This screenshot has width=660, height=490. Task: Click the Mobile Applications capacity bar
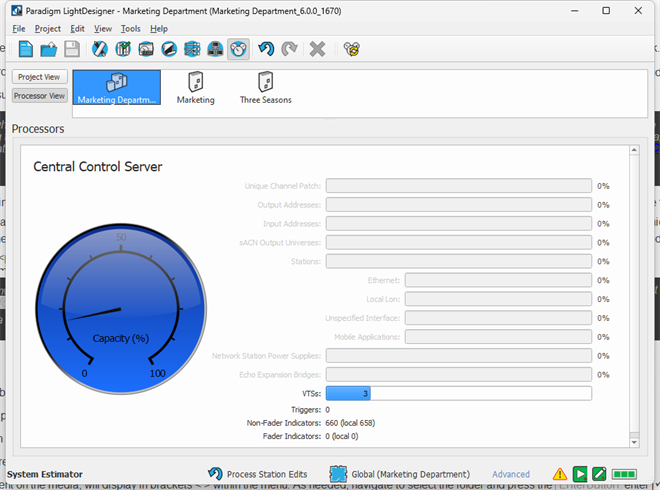[498, 337]
